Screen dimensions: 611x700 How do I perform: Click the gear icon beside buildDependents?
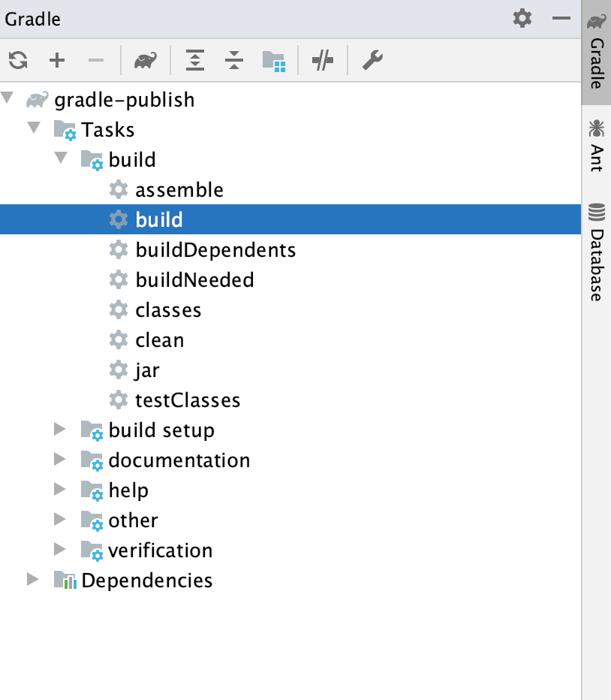tap(119, 250)
